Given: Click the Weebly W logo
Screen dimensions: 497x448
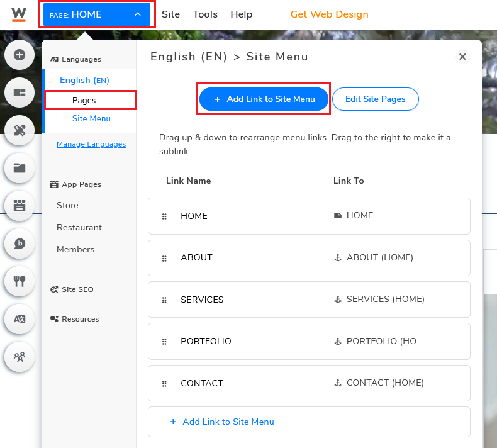Looking at the screenshot, I should pyautogui.click(x=19, y=14).
